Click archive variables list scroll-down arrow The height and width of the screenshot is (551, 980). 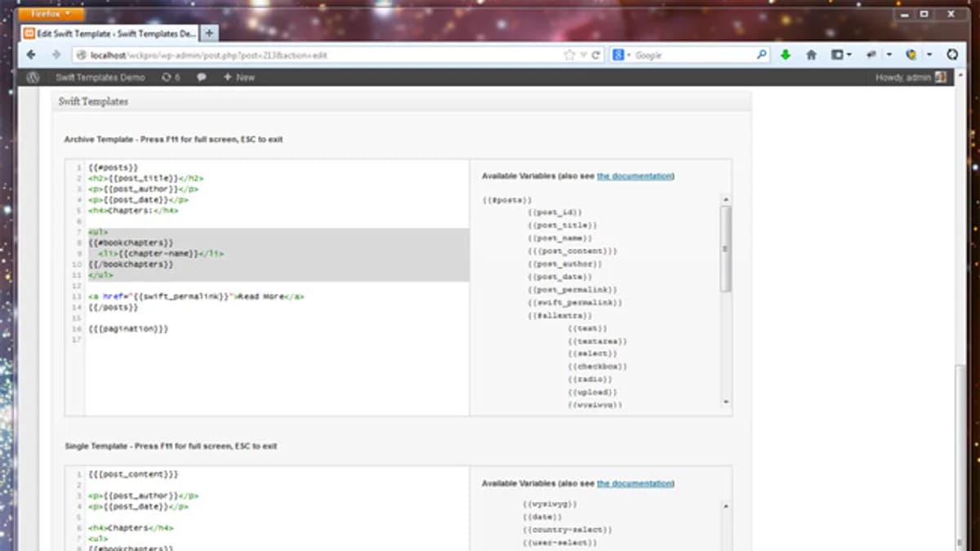pos(725,402)
